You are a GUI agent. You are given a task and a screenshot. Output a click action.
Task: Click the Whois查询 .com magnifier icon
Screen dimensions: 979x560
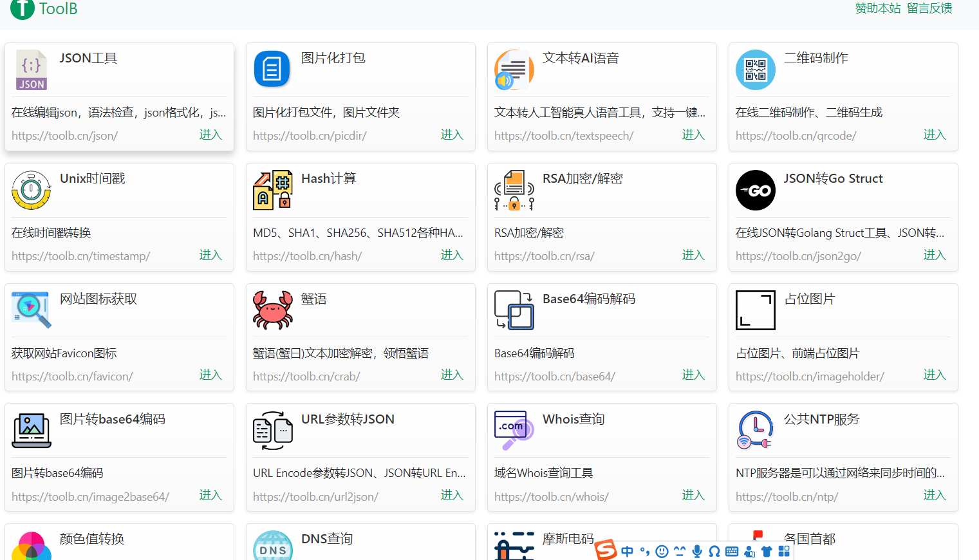tap(514, 430)
